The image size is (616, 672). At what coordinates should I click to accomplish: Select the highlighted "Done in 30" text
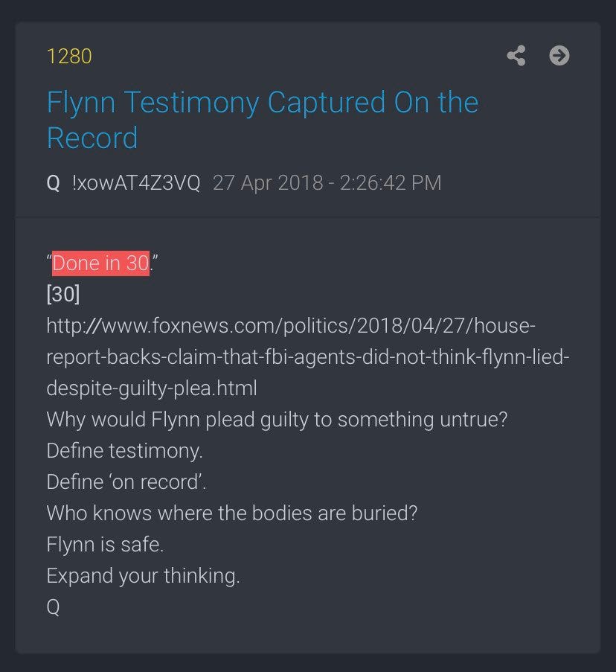click(100, 263)
